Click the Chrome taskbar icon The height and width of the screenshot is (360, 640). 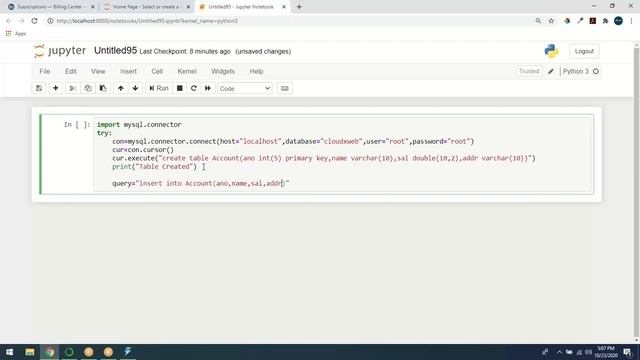pos(49,352)
